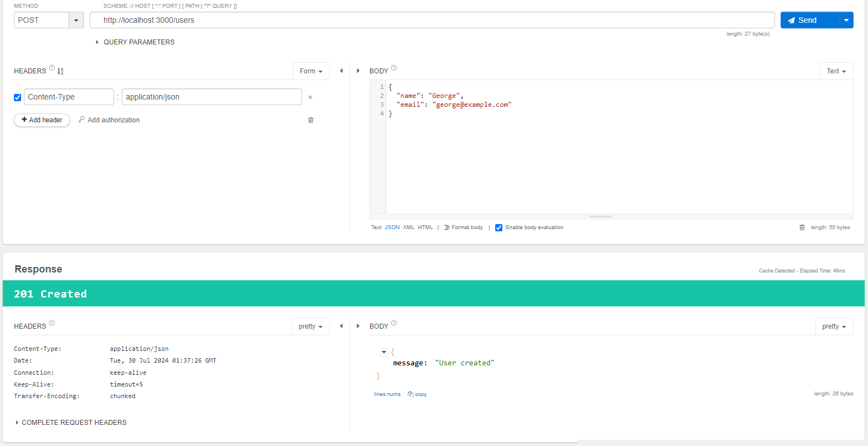Click Add authorization link
This screenshot has height=446, width=868.
coord(109,120)
